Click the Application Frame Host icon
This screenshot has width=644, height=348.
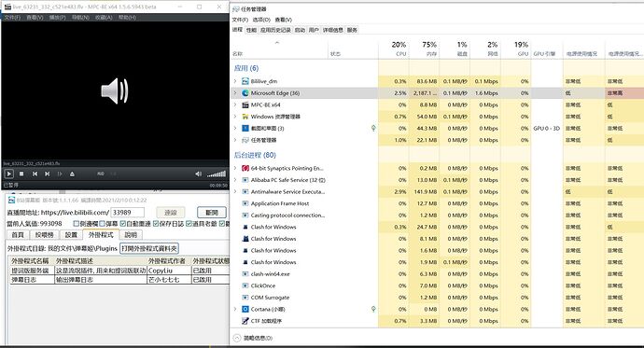(x=245, y=203)
